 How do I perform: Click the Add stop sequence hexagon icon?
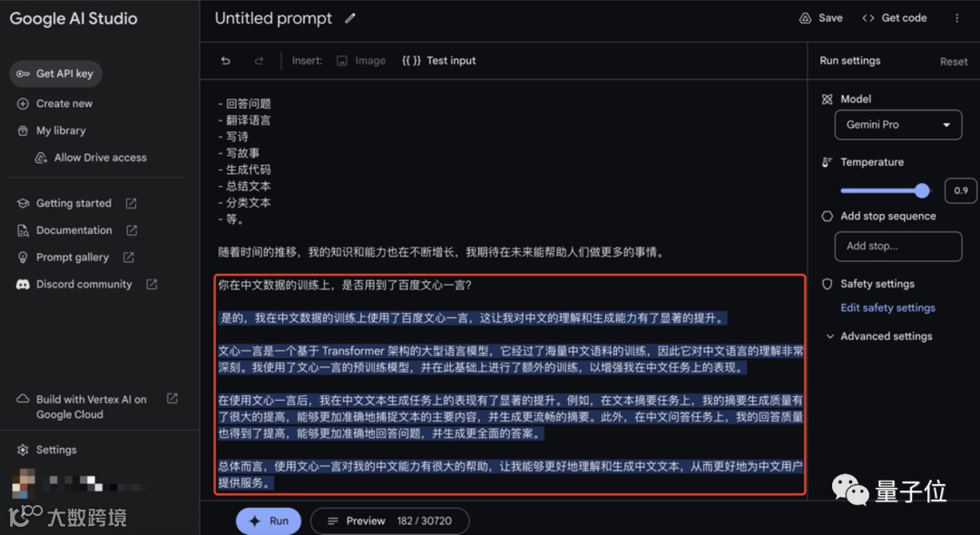pyautogui.click(x=827, y=216)
